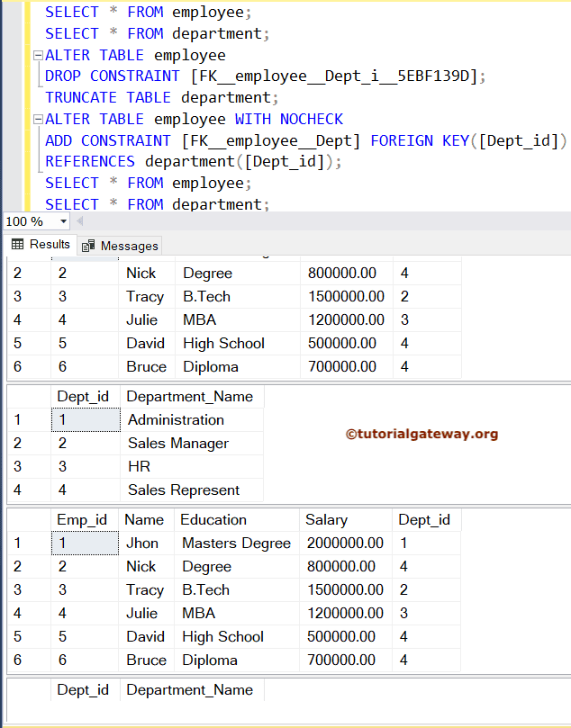Switch to the Messages tab
Image resolution: width=571 pixels, height=728 pixels.
point(120,246)
